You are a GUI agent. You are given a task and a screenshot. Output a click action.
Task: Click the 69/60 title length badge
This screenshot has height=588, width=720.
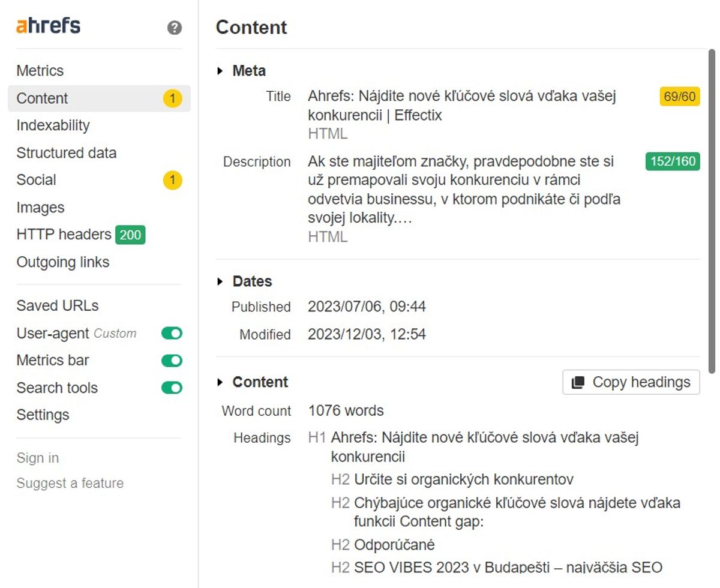[680, 97]
